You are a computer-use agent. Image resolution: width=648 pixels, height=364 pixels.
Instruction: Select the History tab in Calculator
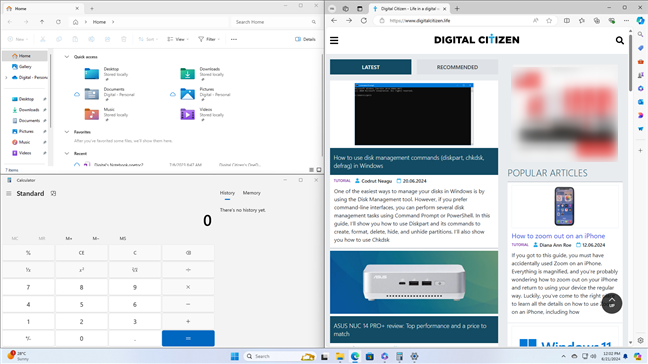click(227, 193)
